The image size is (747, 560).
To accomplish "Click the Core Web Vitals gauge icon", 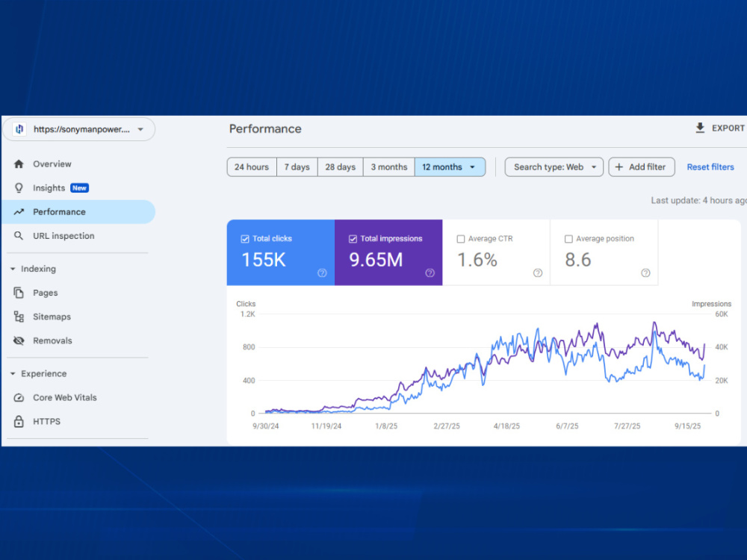I will point(19,398).
